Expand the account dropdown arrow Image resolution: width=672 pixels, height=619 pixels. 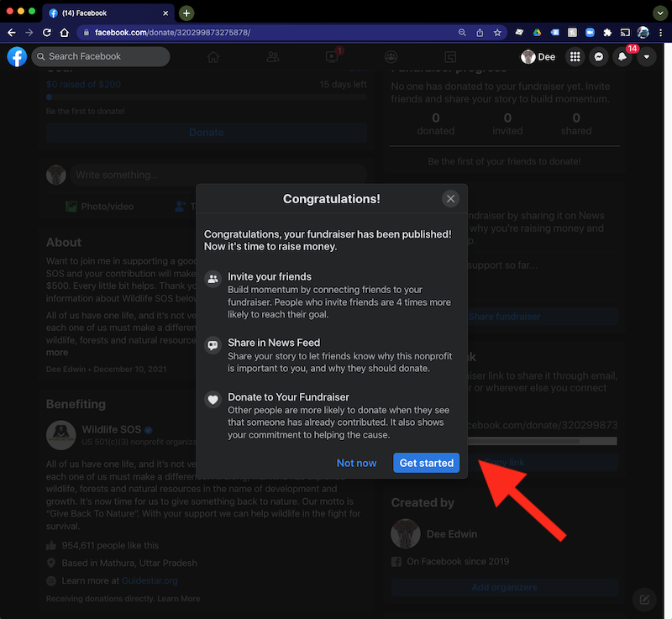pyautogui.click(x=646, y=57)
